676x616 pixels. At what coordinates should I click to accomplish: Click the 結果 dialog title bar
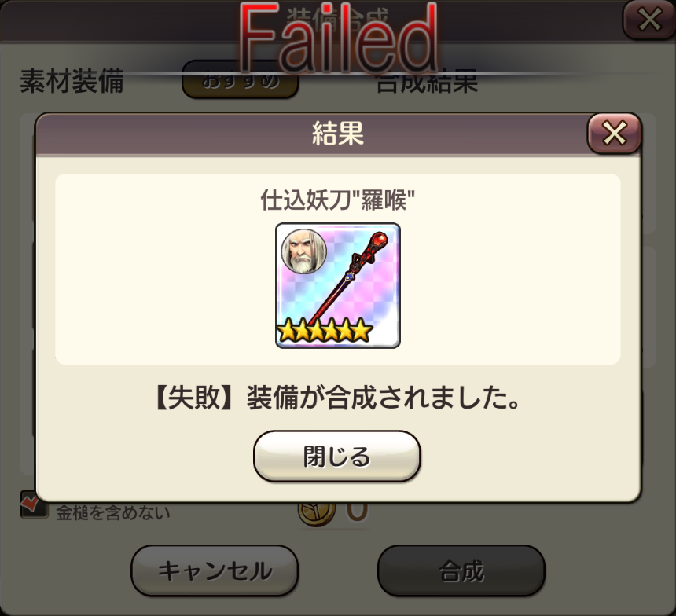(x=312, y=134)
